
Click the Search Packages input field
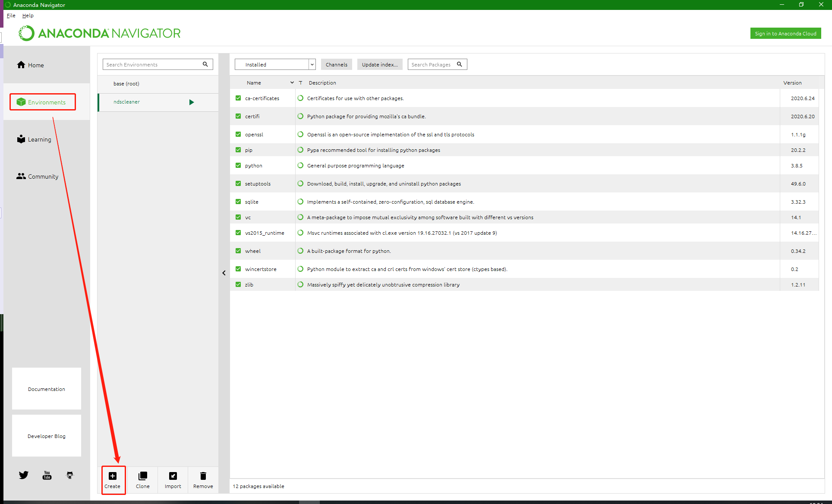[432, 64]
